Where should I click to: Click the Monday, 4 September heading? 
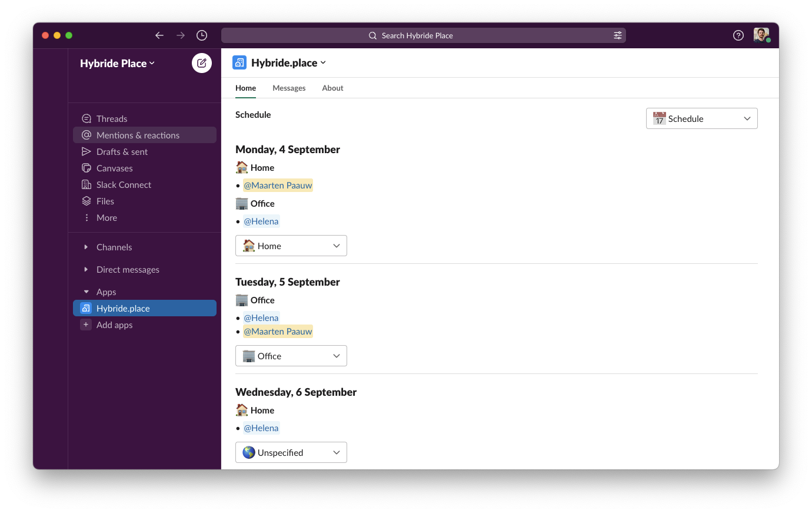point(288,149)
